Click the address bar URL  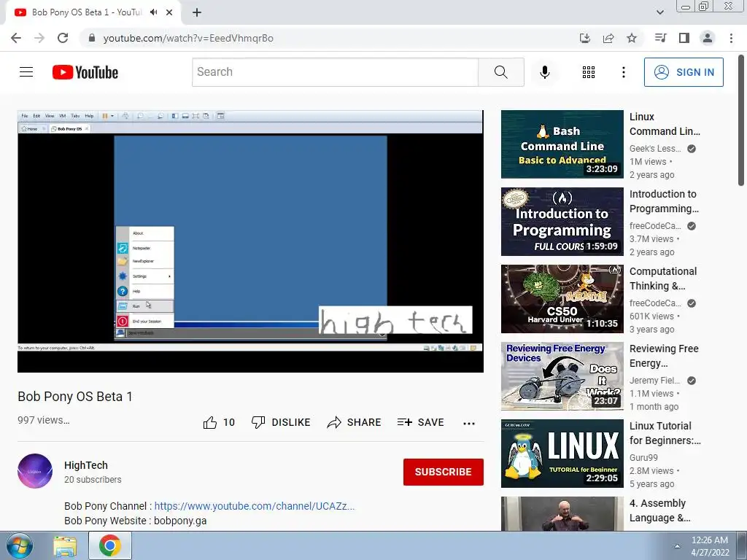[x=188, y=38]
